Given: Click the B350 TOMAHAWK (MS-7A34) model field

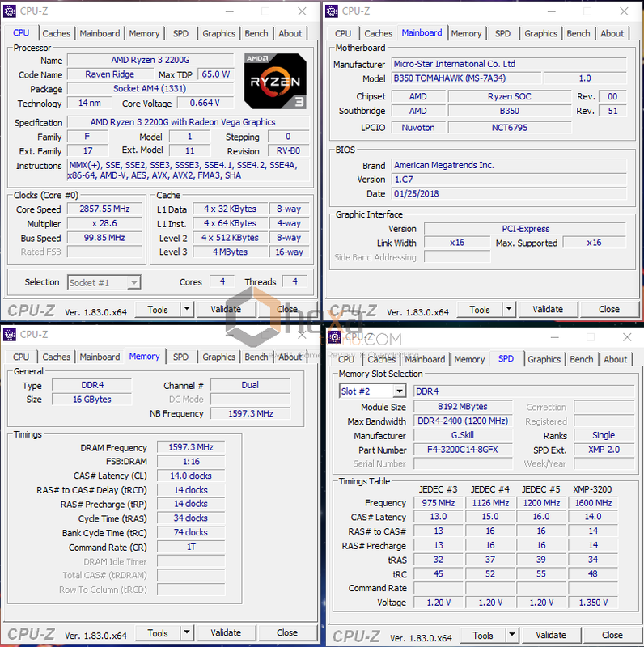Looking at the screenshot, I should [x=466, y=78].
